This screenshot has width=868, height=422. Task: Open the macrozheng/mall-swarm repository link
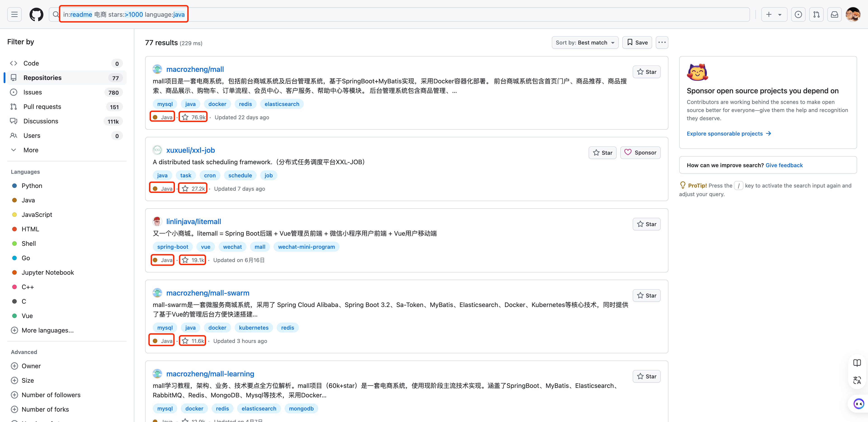[208, 293]
